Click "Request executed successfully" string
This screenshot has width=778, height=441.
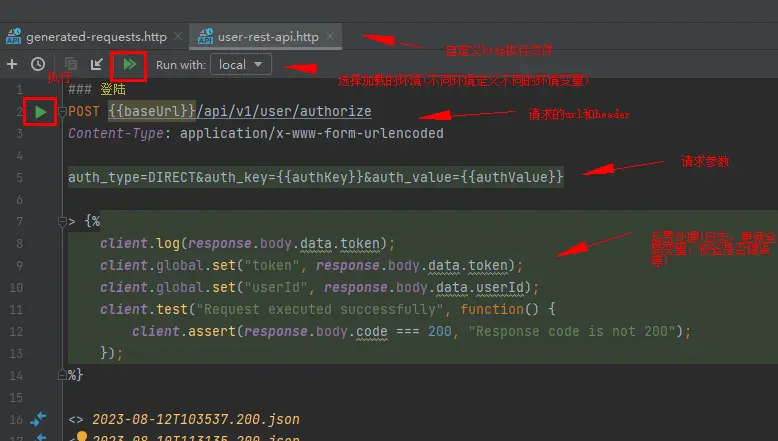(x=320, y=310)
